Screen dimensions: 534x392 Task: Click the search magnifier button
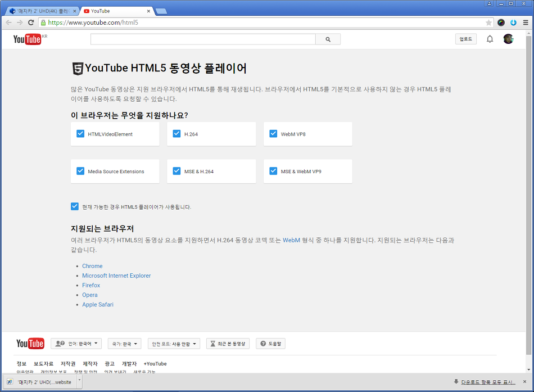coord(328,39)
